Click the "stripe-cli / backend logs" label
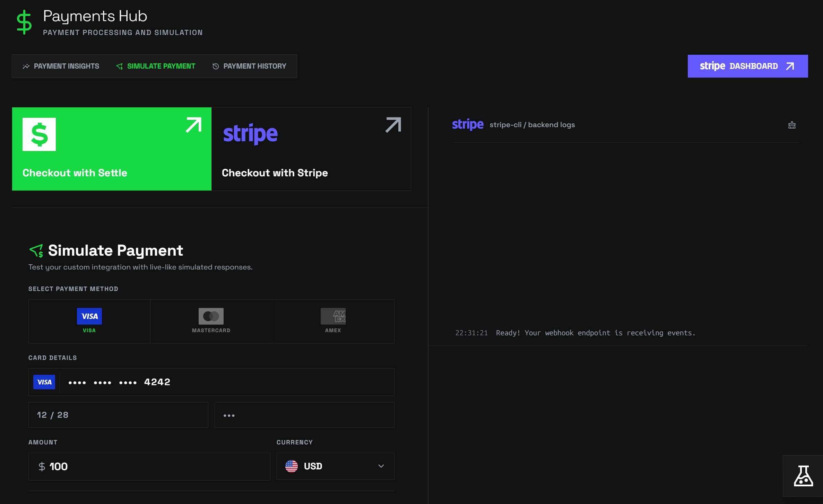 pos(532,125)
